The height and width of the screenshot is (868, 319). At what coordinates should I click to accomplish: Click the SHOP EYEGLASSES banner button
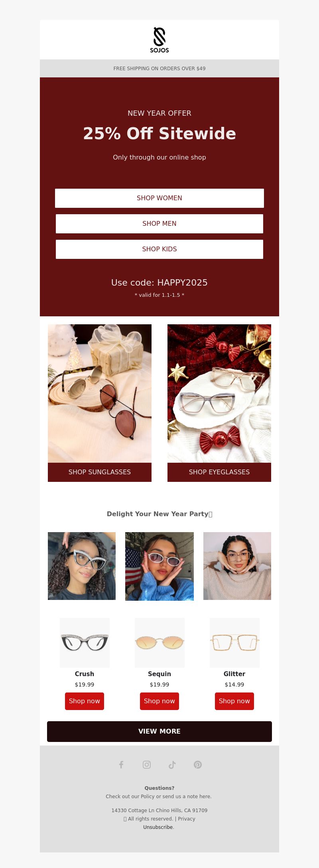(x=219, y=472)
